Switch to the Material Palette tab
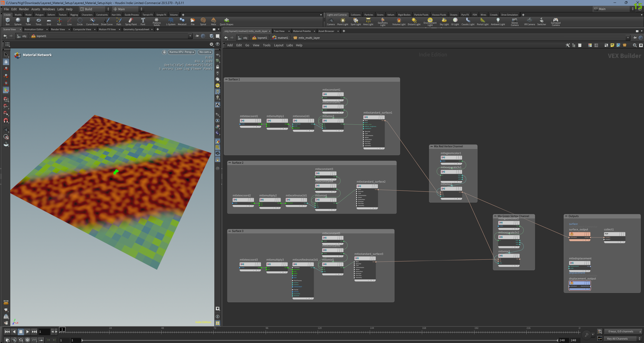Viewport: 644px width, 343px height. point(302,31)
